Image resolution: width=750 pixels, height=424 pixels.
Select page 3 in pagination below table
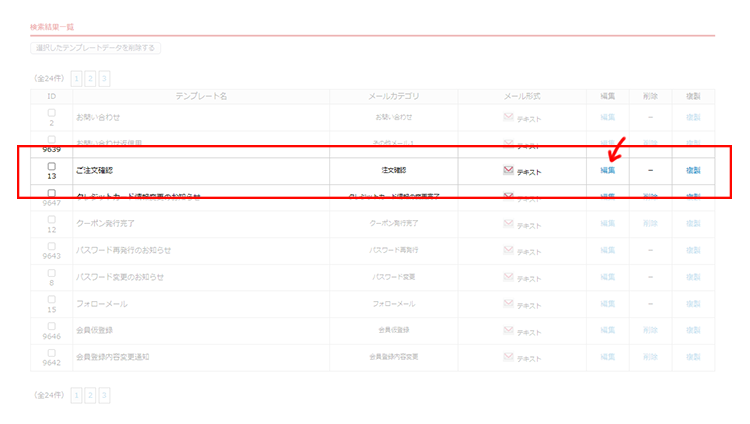click(x=104, y=395)
